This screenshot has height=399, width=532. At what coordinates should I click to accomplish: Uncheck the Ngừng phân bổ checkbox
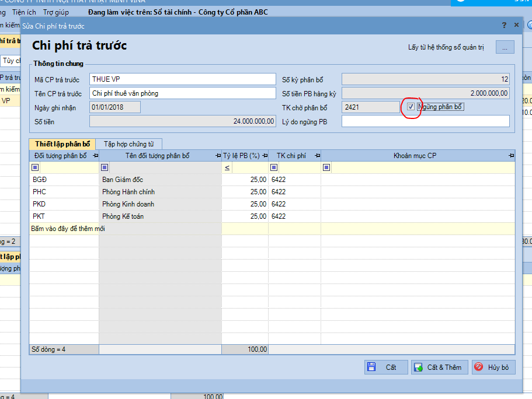(411, 107)
